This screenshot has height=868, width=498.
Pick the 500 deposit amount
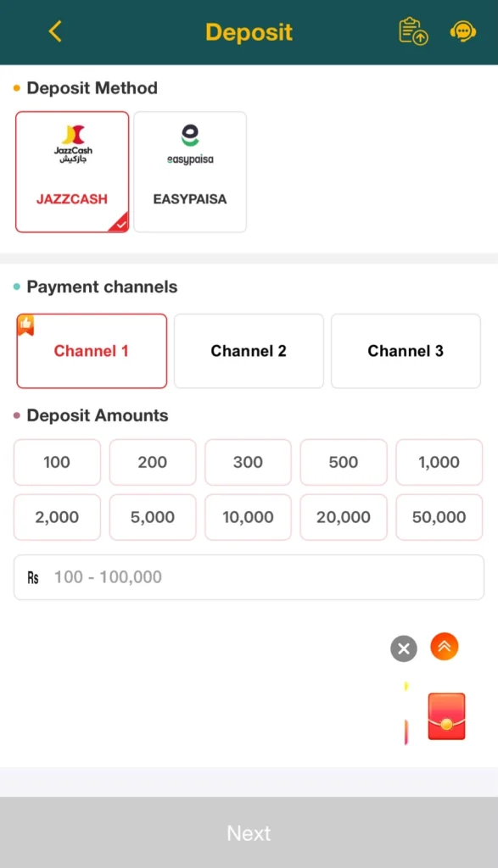[344, 462]
